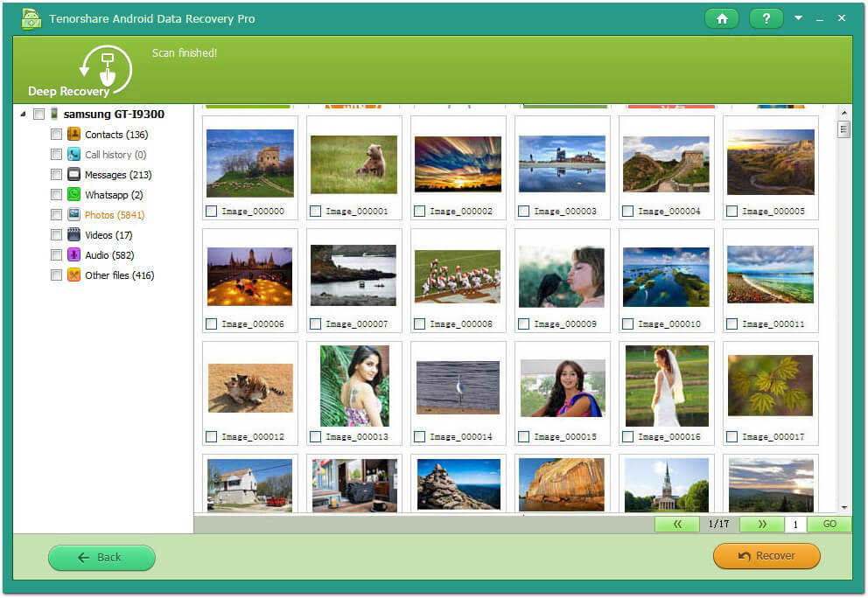Tick the Whatsapp (2) checkbox
868x598 pixels.
click(x=56, y=195)
